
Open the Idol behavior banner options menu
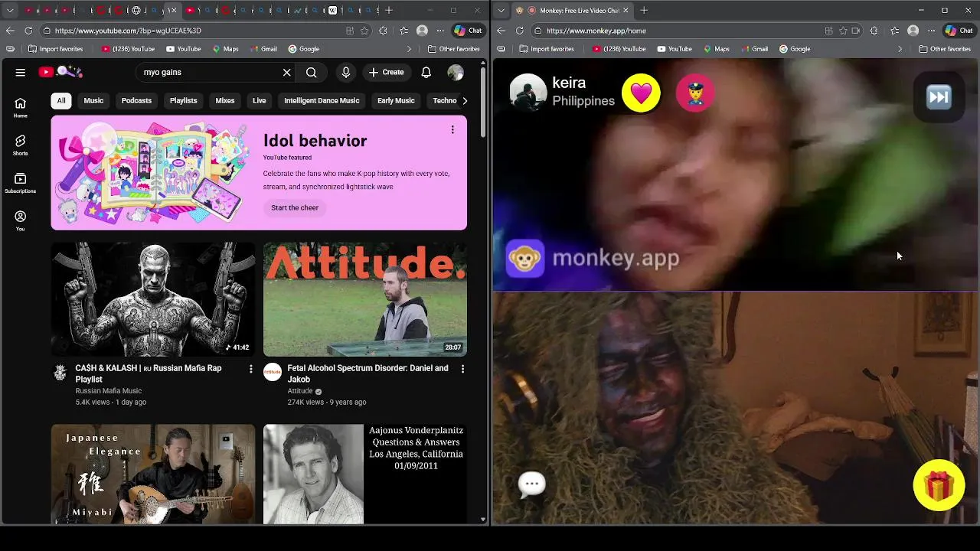(452, 129)
